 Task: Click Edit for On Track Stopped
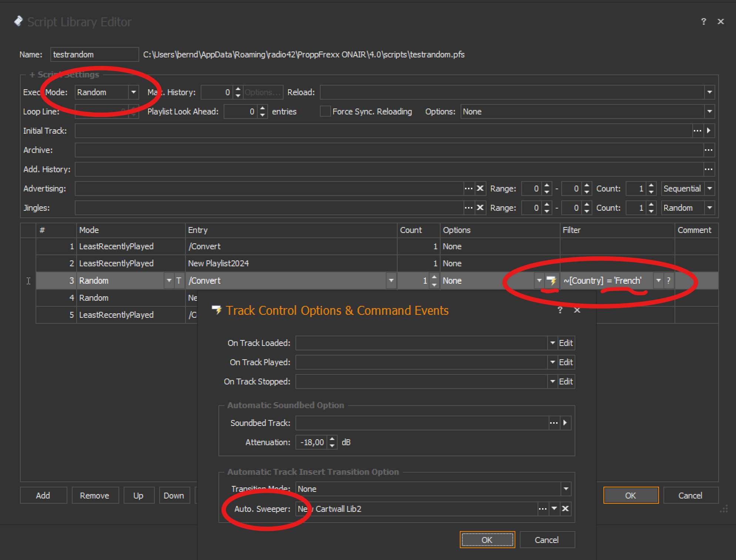566,381
